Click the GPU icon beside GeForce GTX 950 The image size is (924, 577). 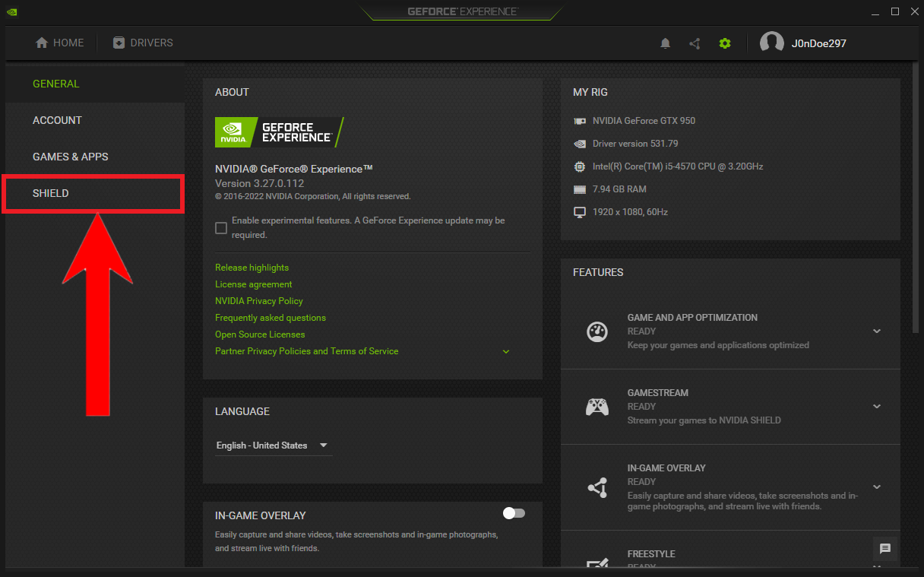[x=580, y=121]
